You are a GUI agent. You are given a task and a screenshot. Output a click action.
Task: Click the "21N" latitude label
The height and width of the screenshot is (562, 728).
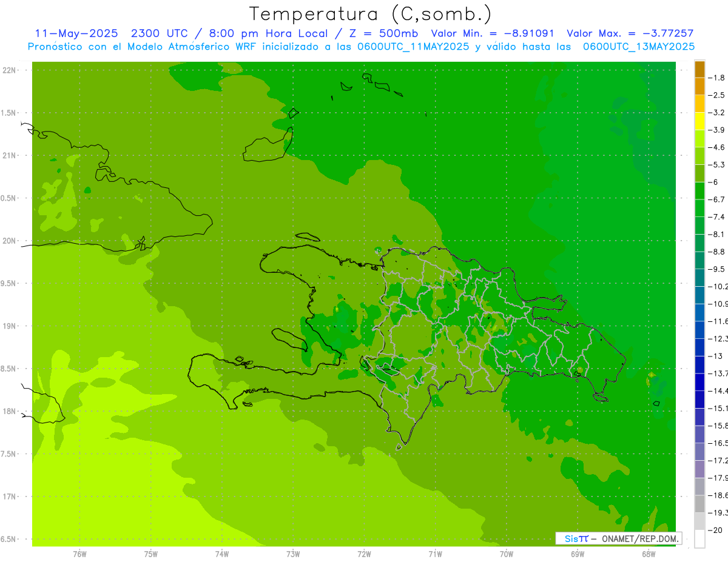(10, 155)
